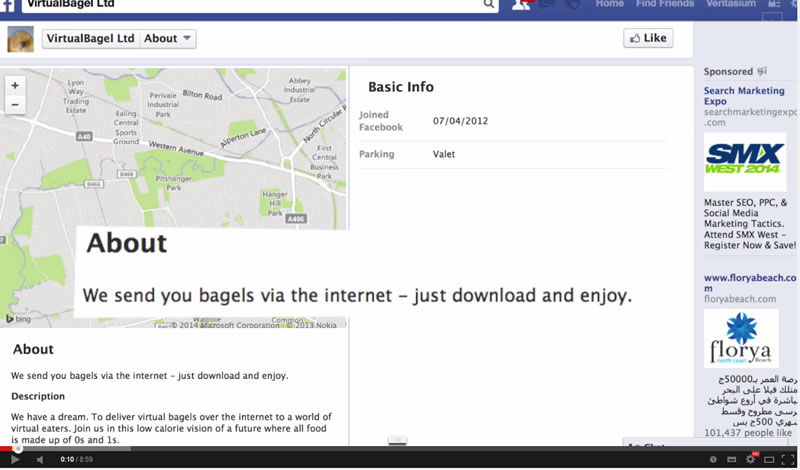Expand the About dropdown
Screen dimensions: 800x470
[167, 39]
